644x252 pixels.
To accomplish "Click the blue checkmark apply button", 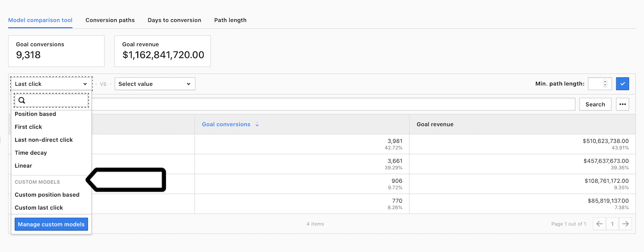I will coord(623,84).
